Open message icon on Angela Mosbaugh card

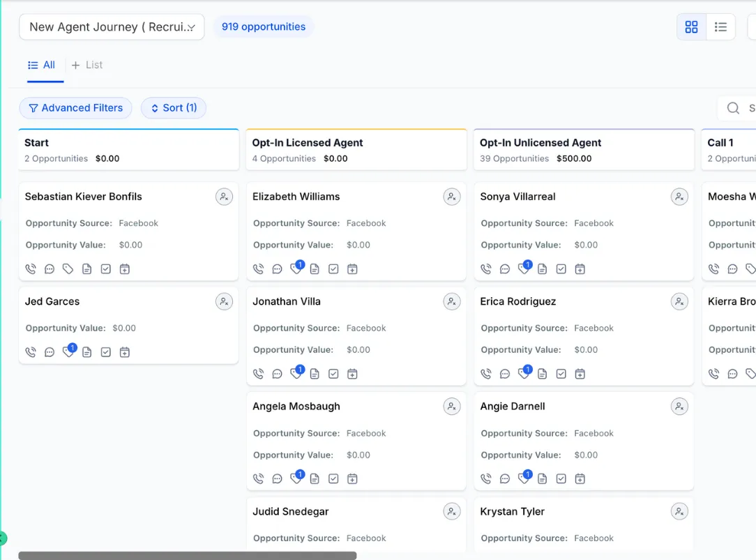pos(278,478)
